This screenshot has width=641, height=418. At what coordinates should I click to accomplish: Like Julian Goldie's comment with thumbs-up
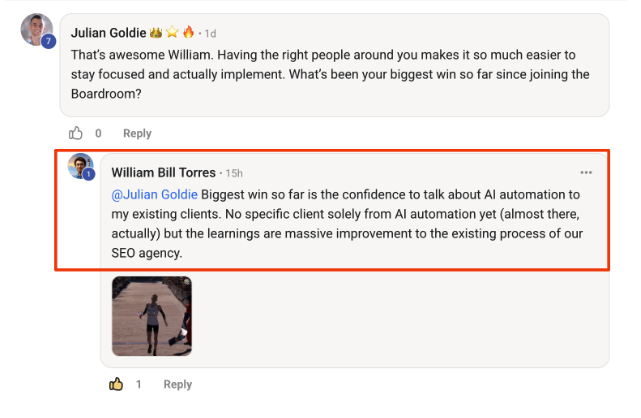click(76, 133)
